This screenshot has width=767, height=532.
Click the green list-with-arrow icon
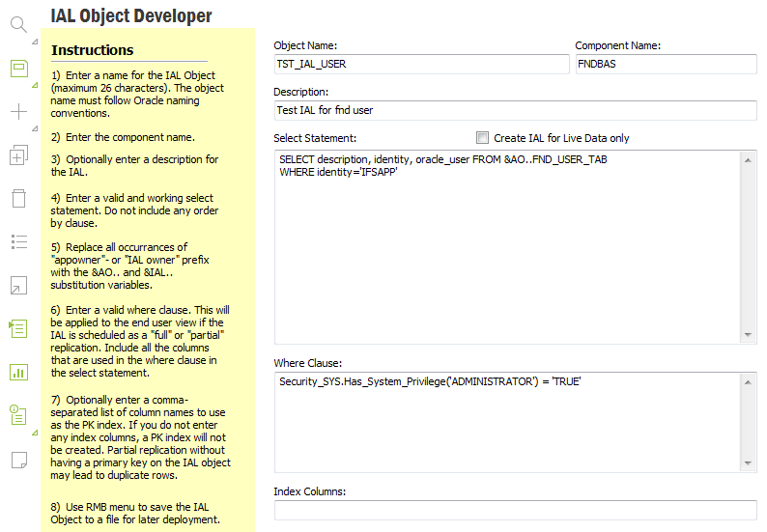click(18, 328)
